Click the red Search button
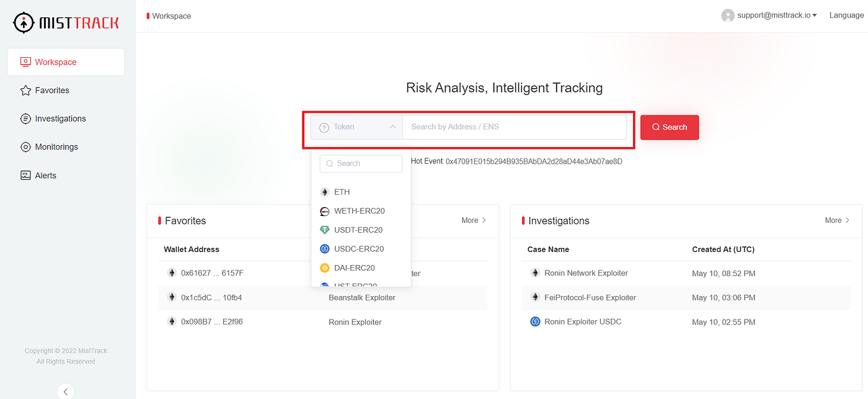 tap(670, 127)
